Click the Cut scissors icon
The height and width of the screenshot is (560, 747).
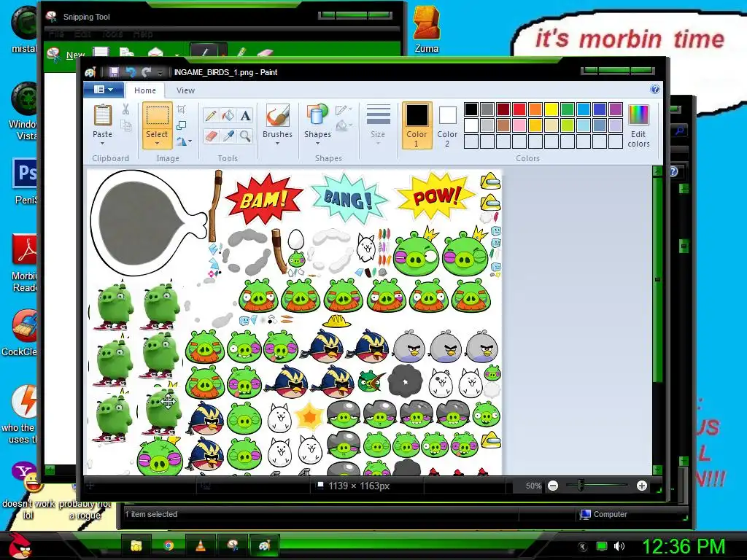click(125, 109)
